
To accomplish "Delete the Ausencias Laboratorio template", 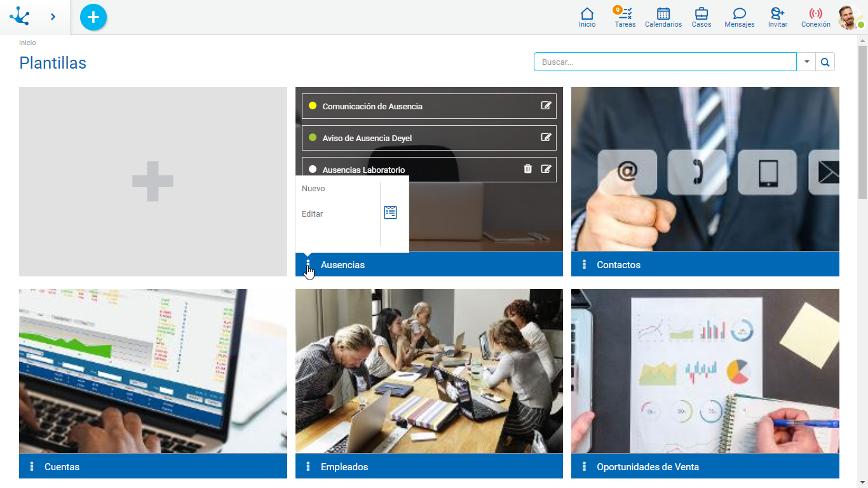I will click(527, 169).
